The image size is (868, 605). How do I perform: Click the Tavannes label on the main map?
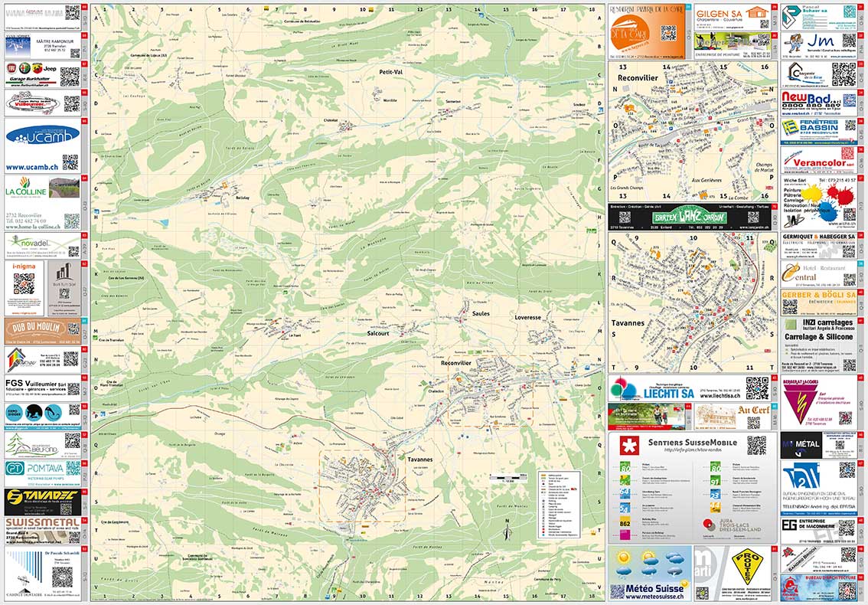(419, 459)
